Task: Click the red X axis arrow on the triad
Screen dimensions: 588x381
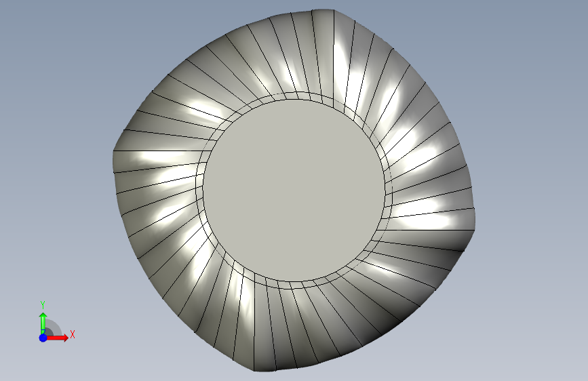Action: 58,338
